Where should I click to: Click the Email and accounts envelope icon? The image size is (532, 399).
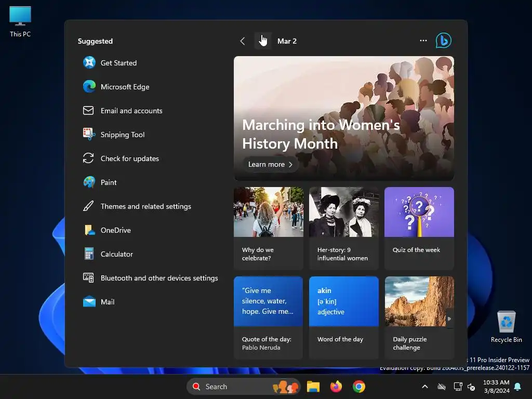click(x=88, y=111)
